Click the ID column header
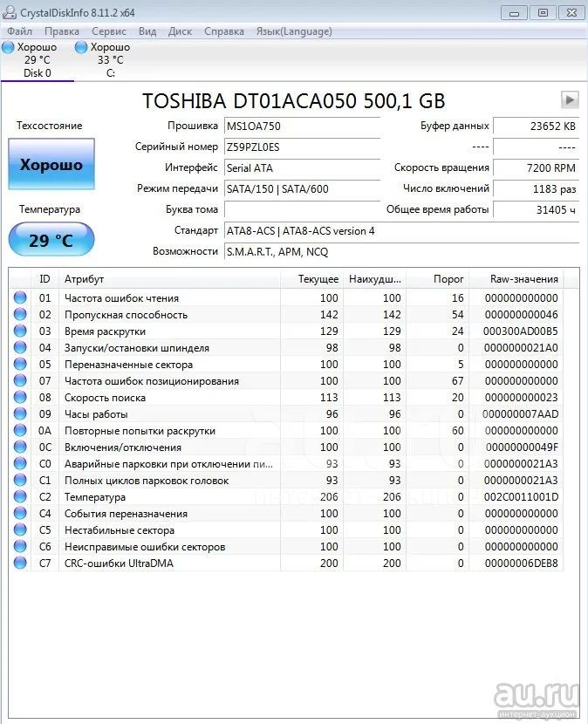Screen dimensions: 588x724 [x=44, y=279]
